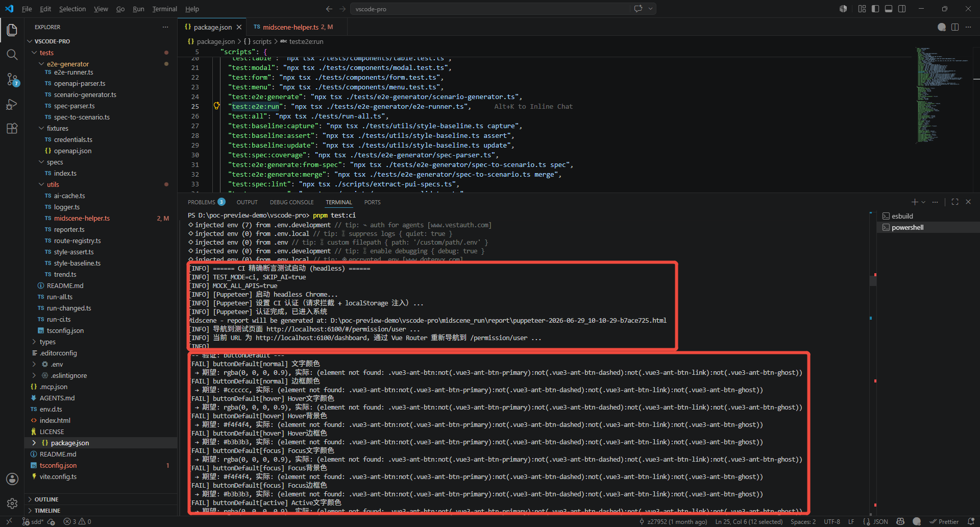
Task: Switch to the DEBUG CONSOLE tab
Action: coord(292,202)
